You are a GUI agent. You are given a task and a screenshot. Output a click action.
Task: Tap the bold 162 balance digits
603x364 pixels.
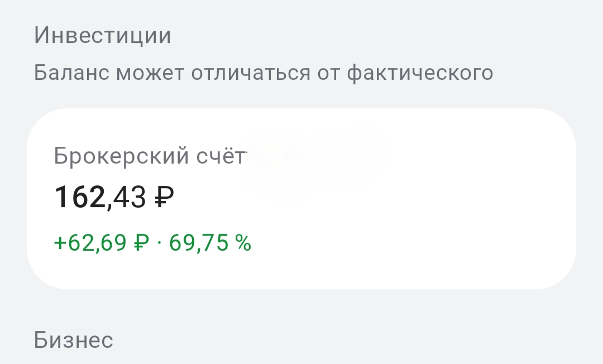pos(80,198)
